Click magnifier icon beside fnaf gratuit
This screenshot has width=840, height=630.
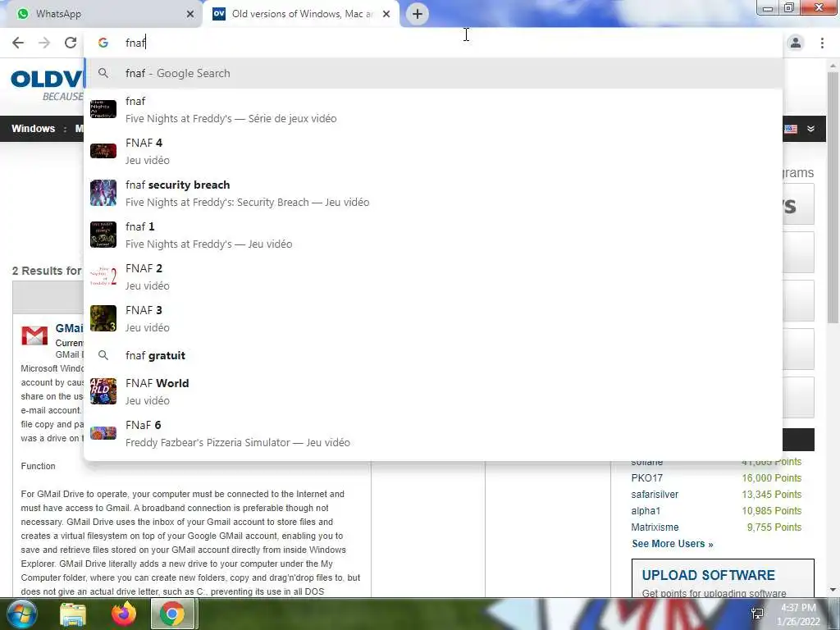coord(103,355)
